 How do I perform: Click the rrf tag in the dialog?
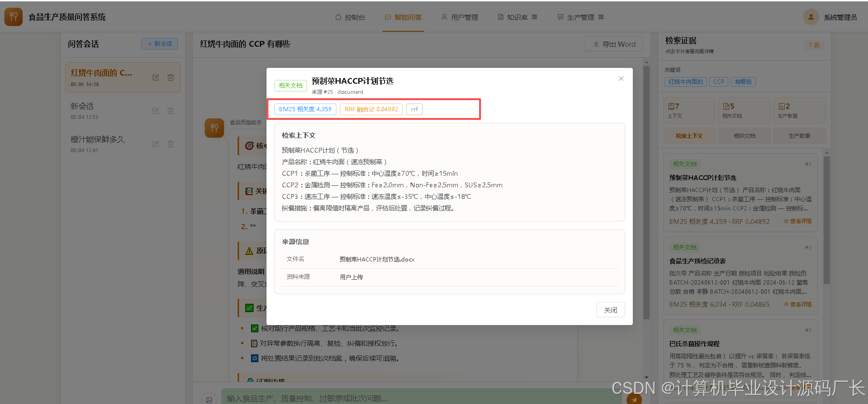[414, 109]
